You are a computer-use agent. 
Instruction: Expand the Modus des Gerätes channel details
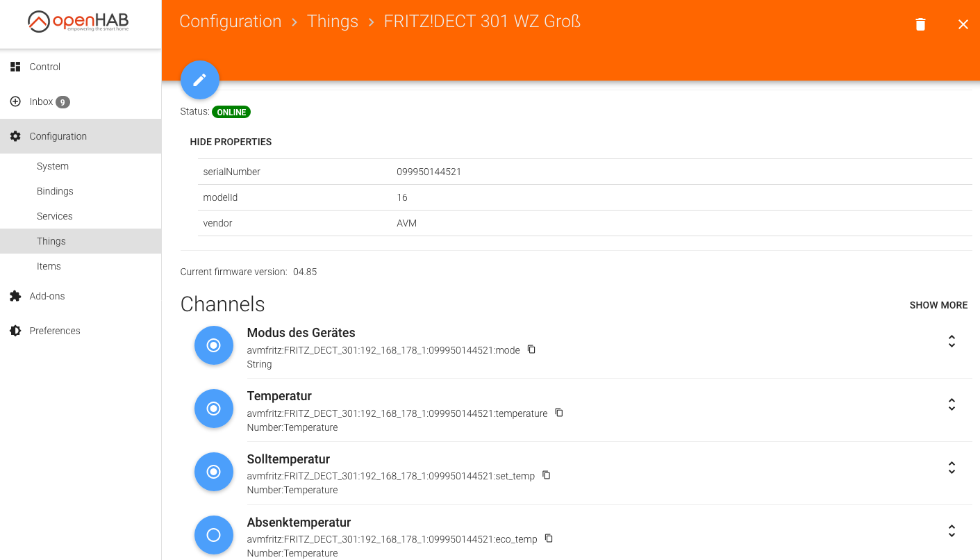(x=952, y=341)
